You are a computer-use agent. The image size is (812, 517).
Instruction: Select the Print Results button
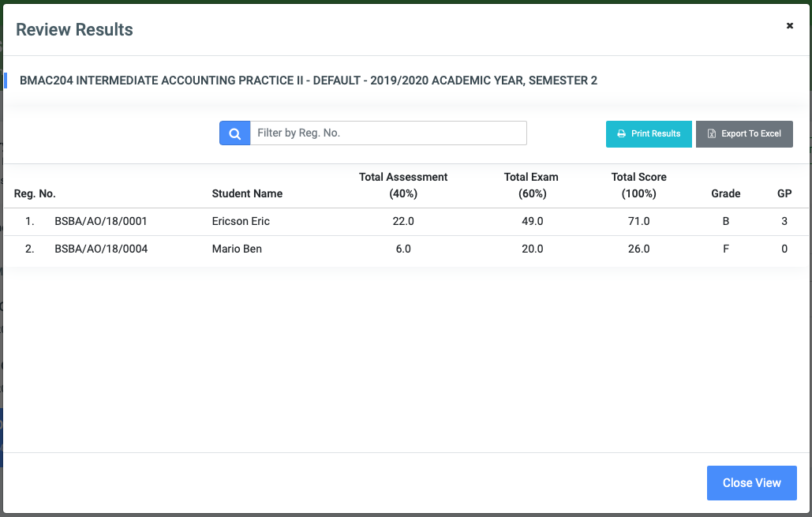(x=649, y=133)
